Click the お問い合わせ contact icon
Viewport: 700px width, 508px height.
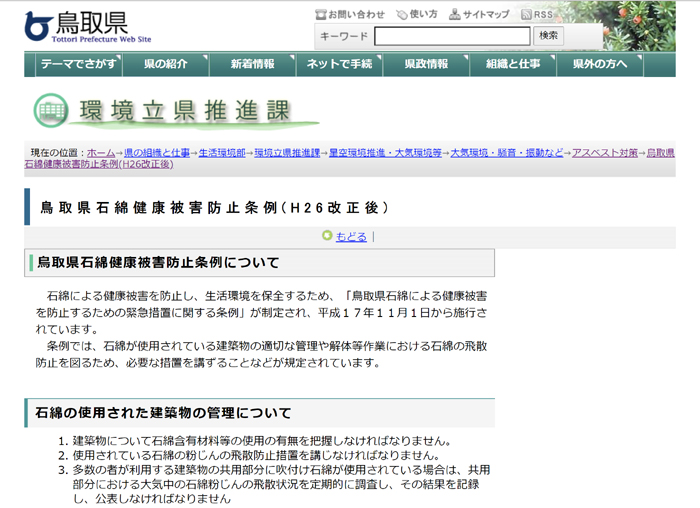point(321,15)
